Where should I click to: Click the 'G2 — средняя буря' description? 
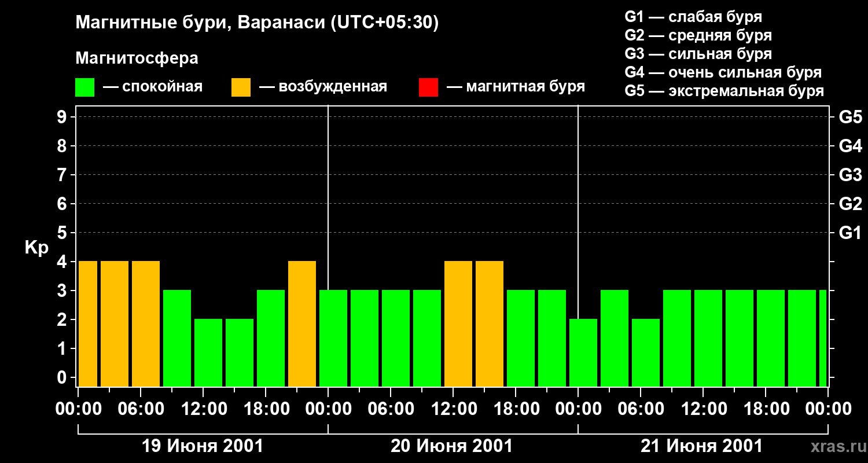click(x=698, y=35)
